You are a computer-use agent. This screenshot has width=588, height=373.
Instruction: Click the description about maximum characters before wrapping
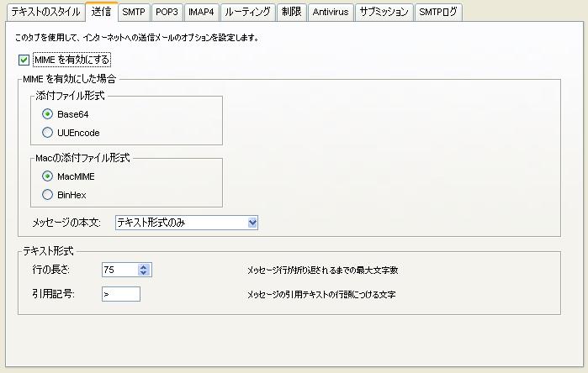point(322,270)
